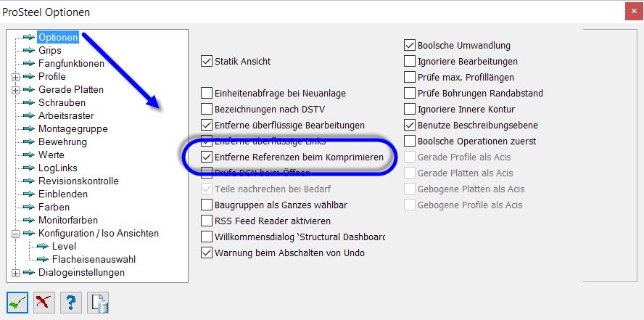Image resolution: width=644 pixels, height=320 pixels.
Task: Toggle Entferne Referenzen beim Komprimieren checkbox
Action: tap(206, 157)
